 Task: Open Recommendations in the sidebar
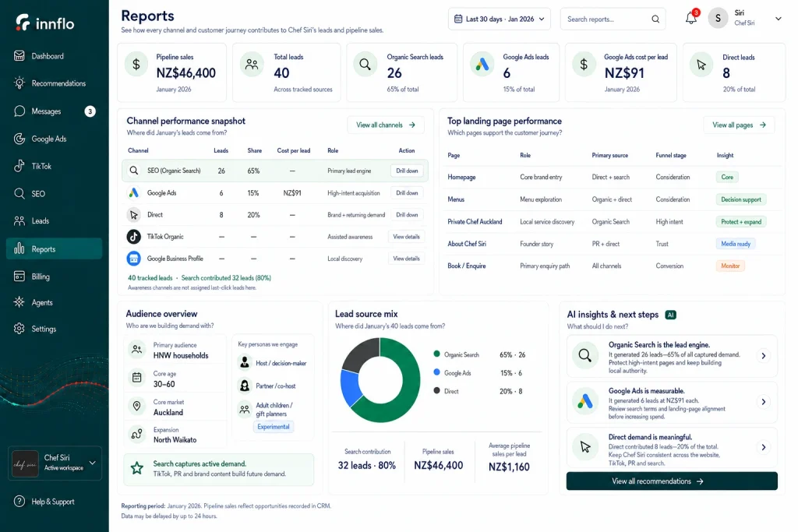54,83
